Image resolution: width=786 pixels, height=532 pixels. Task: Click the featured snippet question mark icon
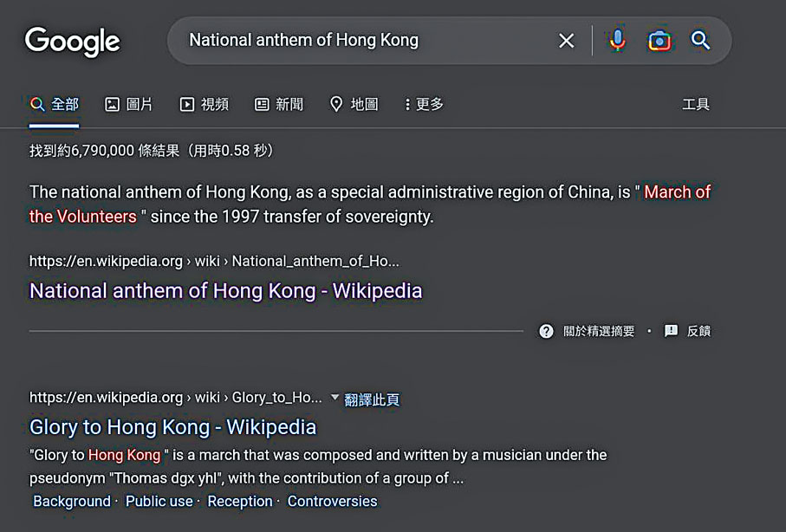coord(547,331)
